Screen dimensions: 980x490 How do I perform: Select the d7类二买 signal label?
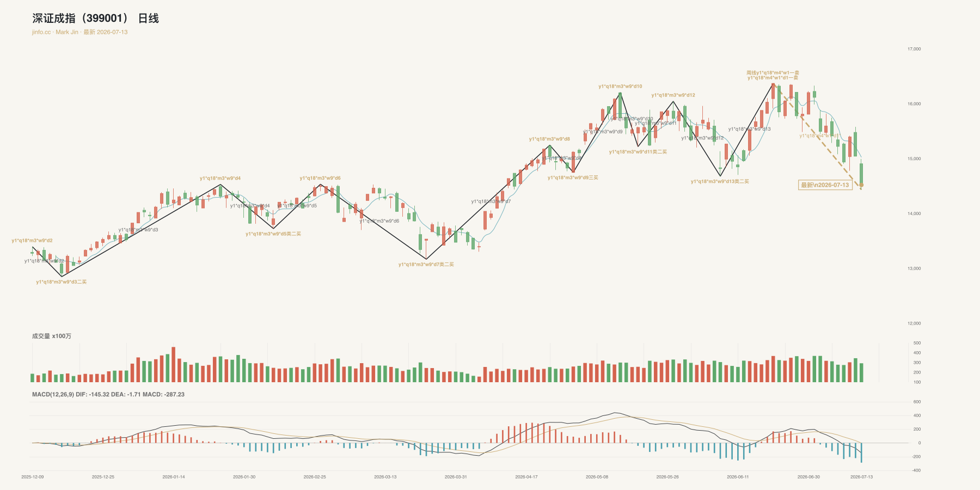tap(426, 265)
